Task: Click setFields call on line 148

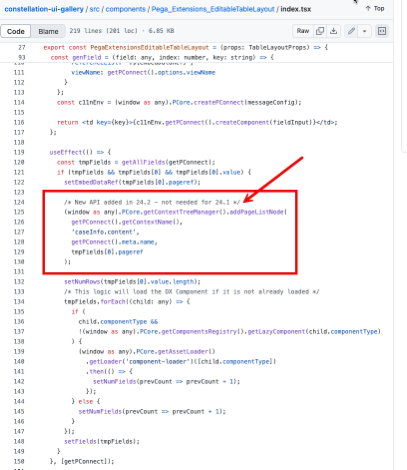Action: pyautogui.click(x=82, y=441)
